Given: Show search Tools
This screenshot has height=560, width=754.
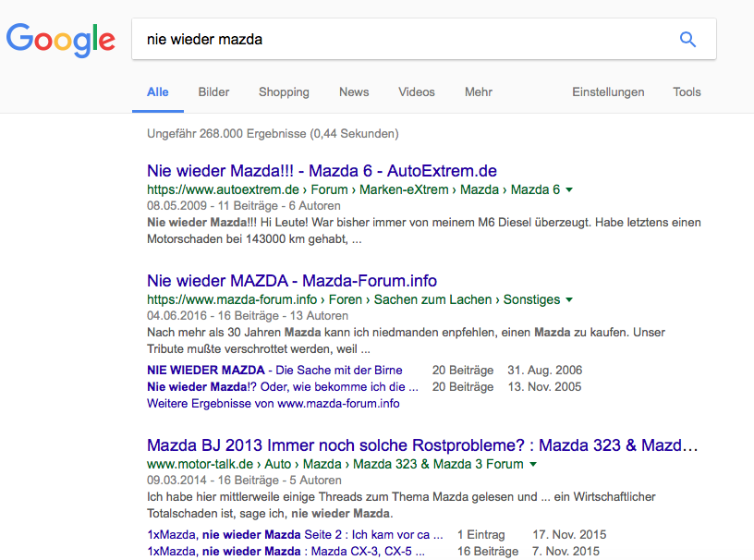Looking at the screenshot, I should (687, 91).
